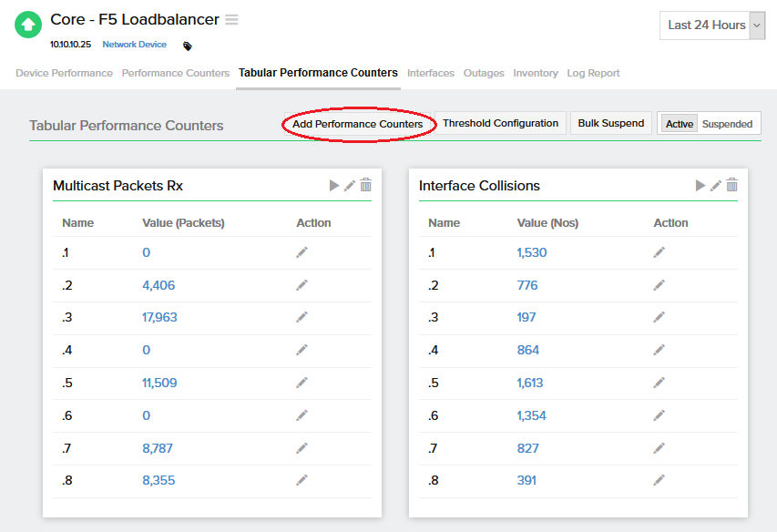Open the Interfaces tab
This screenshot has height=532, width=777.
431,73
